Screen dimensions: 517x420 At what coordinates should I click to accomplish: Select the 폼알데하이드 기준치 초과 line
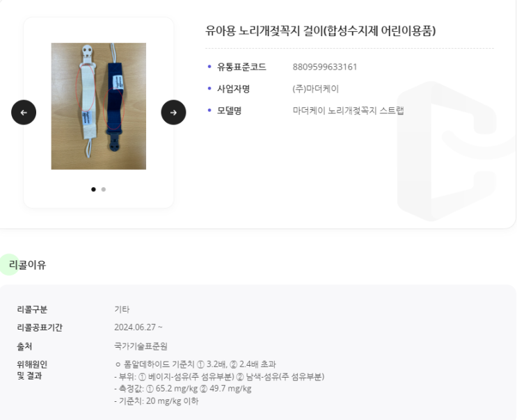point(196,364)
